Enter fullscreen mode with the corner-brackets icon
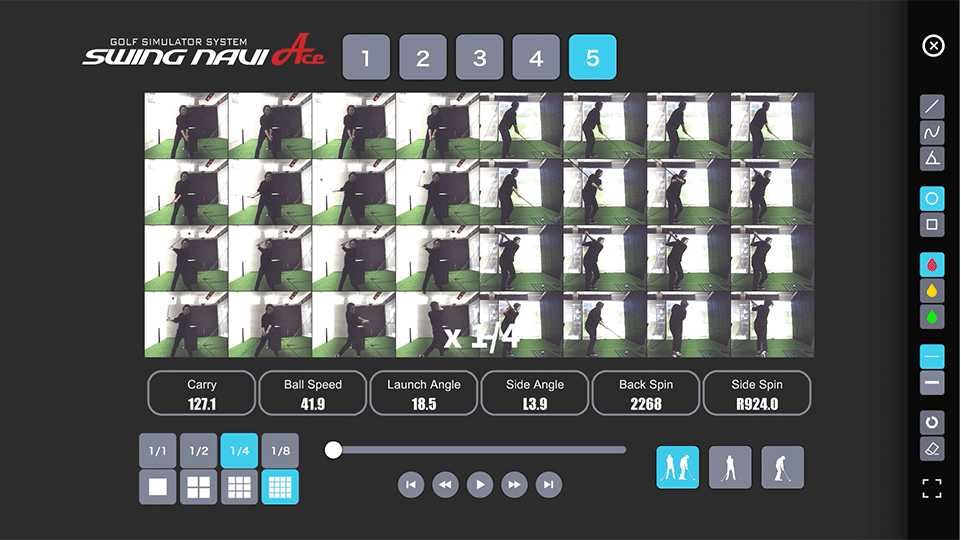Screen dimensions: 961x540 coord(932,489)
